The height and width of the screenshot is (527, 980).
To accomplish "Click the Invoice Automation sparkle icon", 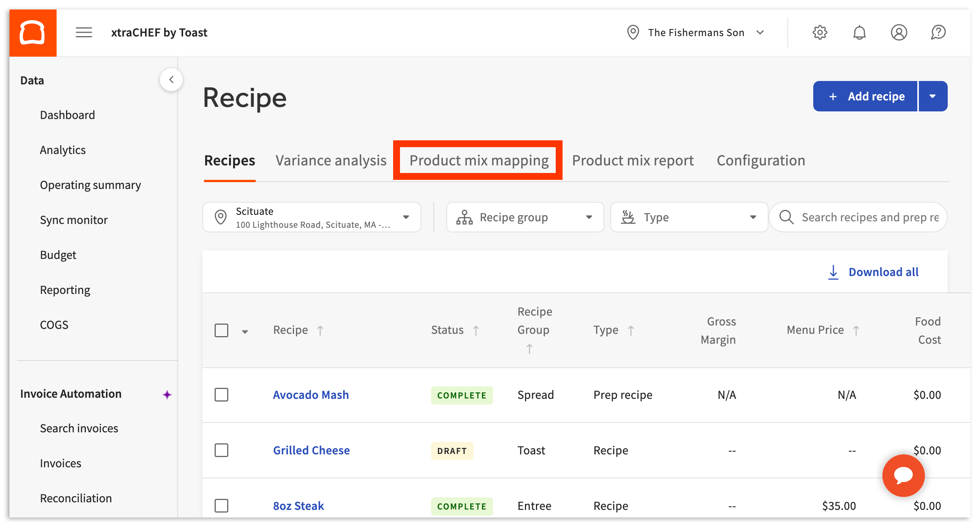I will pyautogui.click(x=167, y=394).
